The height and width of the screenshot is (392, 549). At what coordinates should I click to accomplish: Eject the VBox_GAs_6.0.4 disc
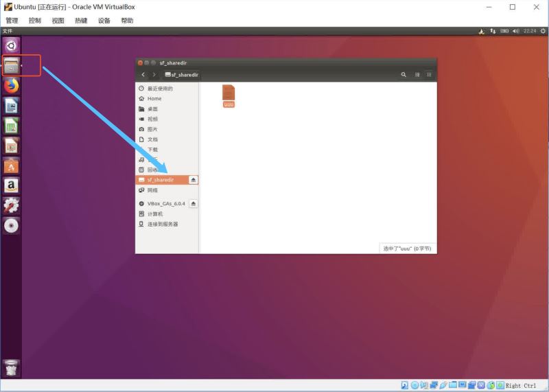pos(193,204)
